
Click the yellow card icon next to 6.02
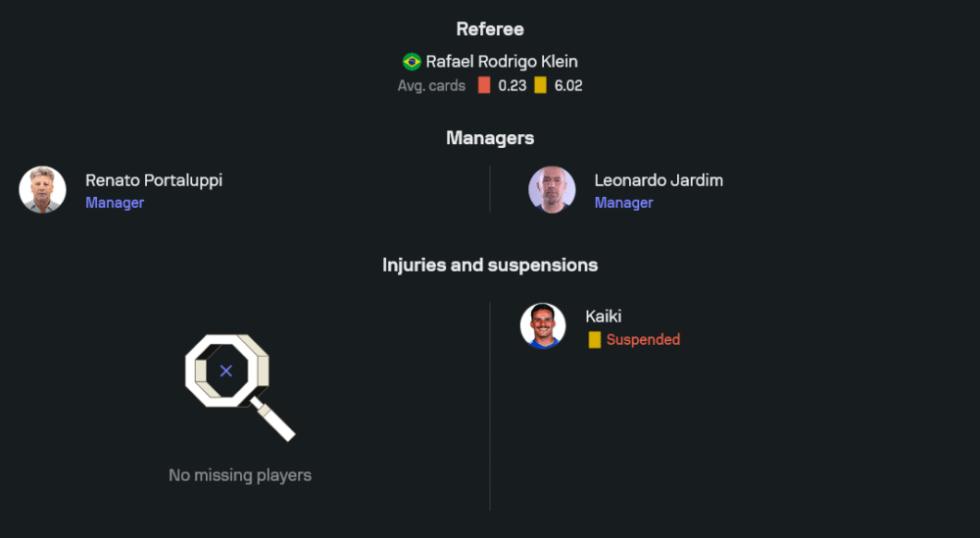(540, 85)
